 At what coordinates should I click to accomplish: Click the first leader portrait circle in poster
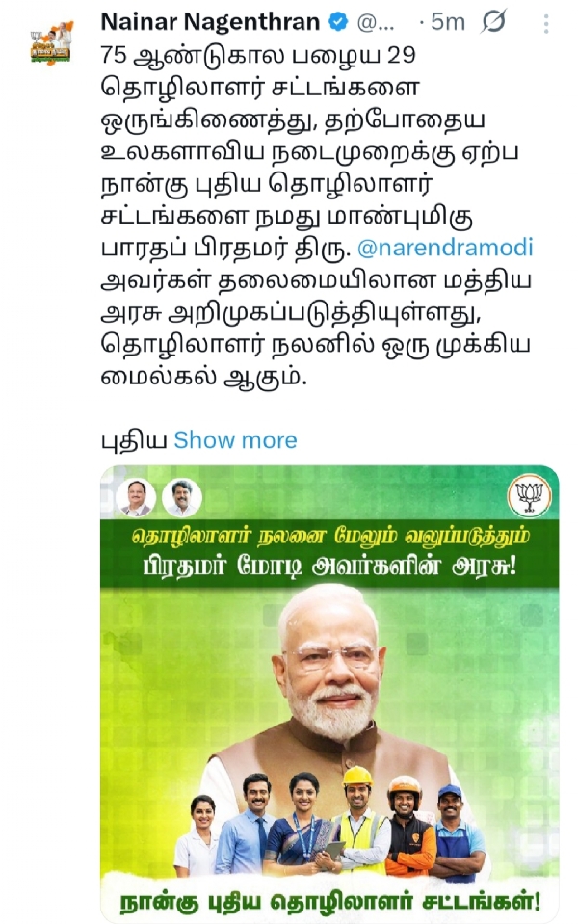coord(136,497)
